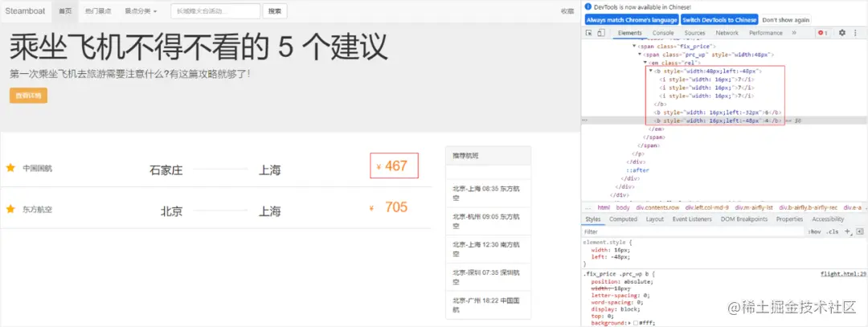The height and width of the screenshot is (327, 868).
Task: Open the 景点分类 dropdown in navbar
Action: (141, 11)
